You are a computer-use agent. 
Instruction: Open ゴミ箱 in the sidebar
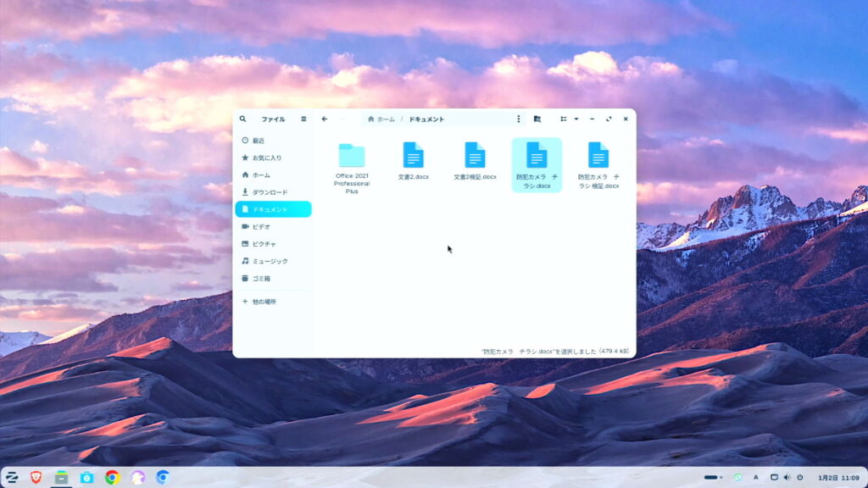[x=261, y=278]
